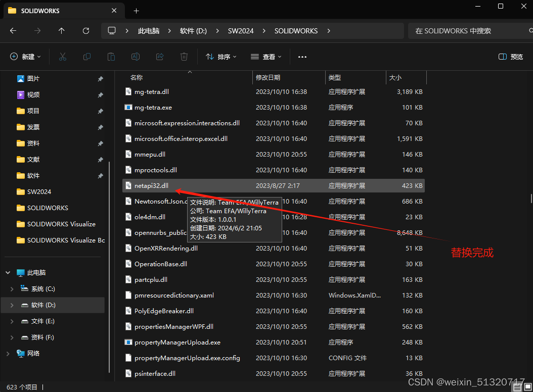Select the mmepu.dll file
The width and height of the screenshot is (533, 392).
(x=273, y=154)
